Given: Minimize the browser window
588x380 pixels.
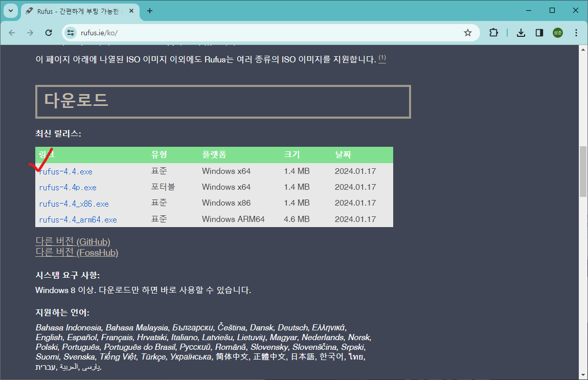Looking at the screenshot, I should [x=529, y=11].
